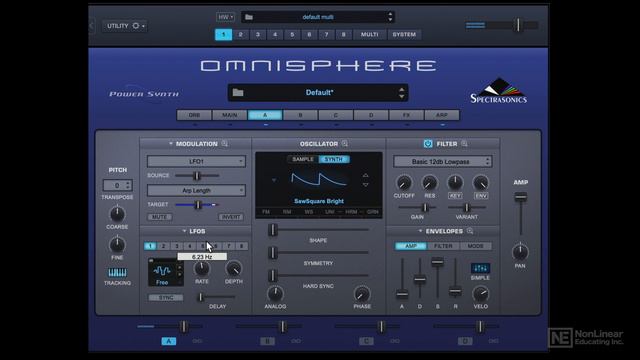Open the Oscillator zoom magnifier
This screenshot has width=640, height=360.
345,144
